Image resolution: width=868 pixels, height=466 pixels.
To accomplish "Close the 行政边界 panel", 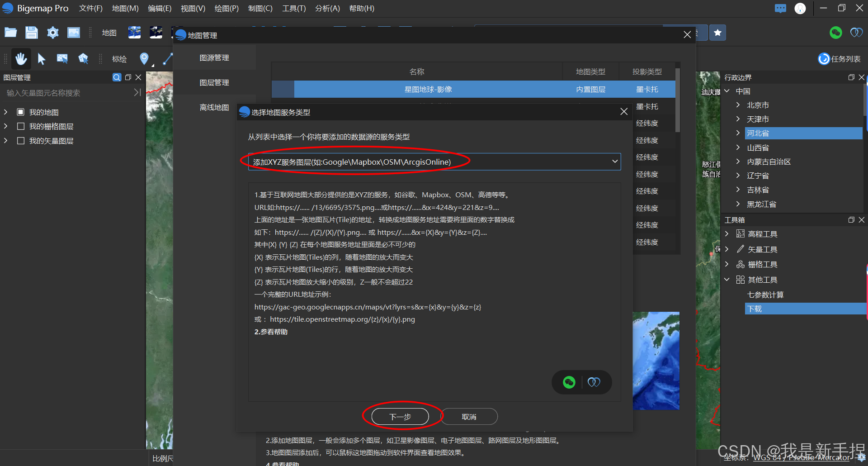I will 862,77.
